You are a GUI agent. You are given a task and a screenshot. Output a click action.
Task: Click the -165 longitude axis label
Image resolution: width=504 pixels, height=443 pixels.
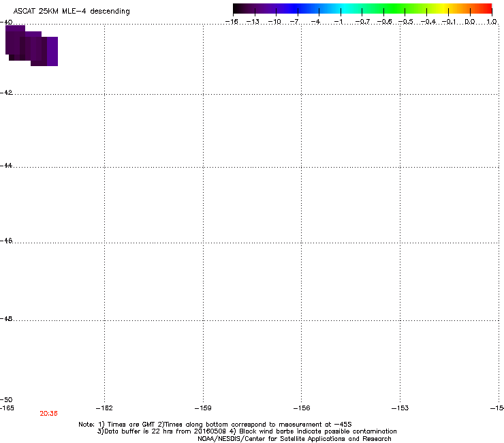pos(7,408)
